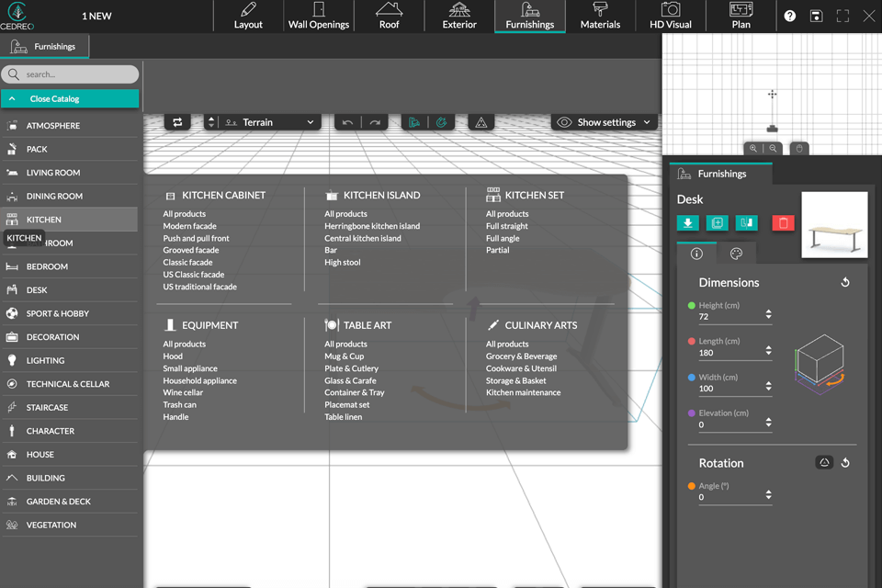Open the Desk category

[70, 289]
